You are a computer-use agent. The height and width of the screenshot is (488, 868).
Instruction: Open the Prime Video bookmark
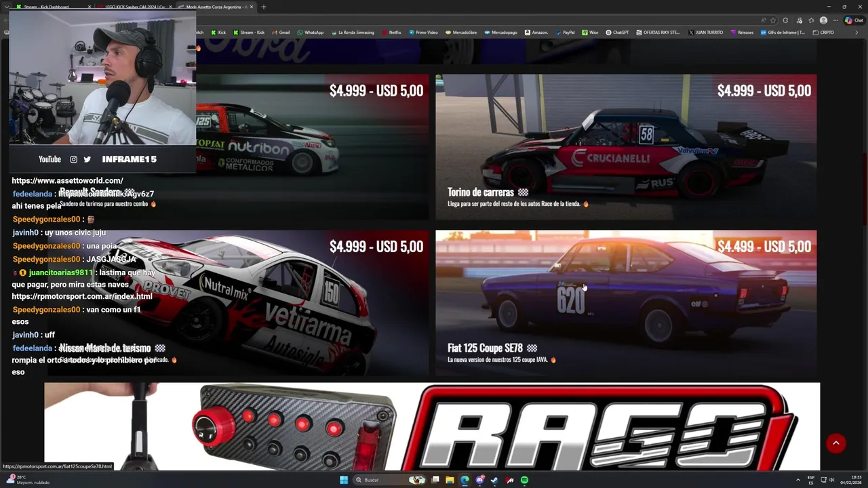click(x=423, y=33)
